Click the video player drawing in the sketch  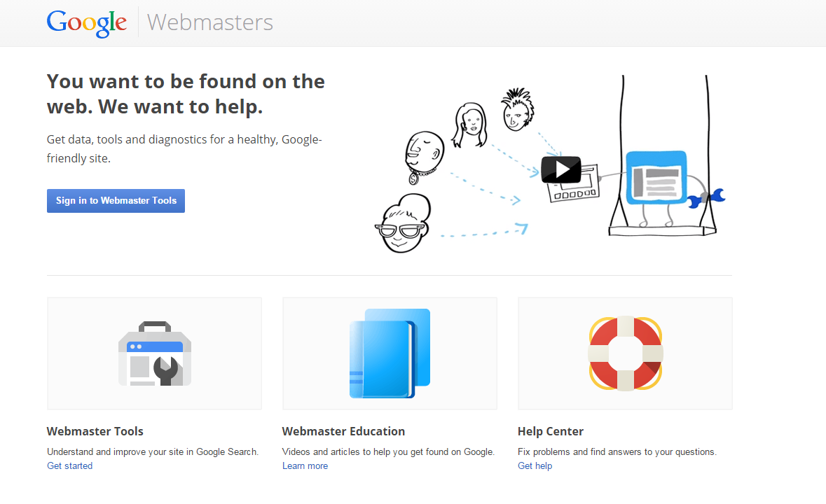pos(574,183)
